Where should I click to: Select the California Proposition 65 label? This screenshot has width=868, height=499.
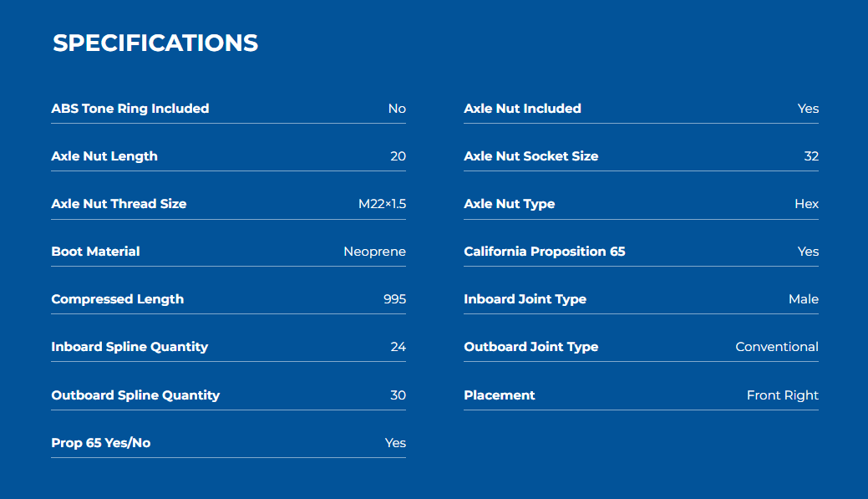pyautogui.click(x=544, y=252)
